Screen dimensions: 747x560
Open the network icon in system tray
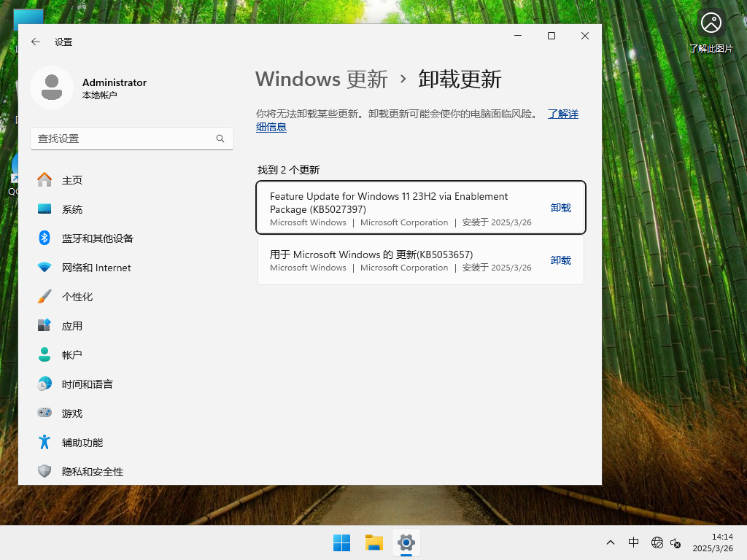pos(657,542)
